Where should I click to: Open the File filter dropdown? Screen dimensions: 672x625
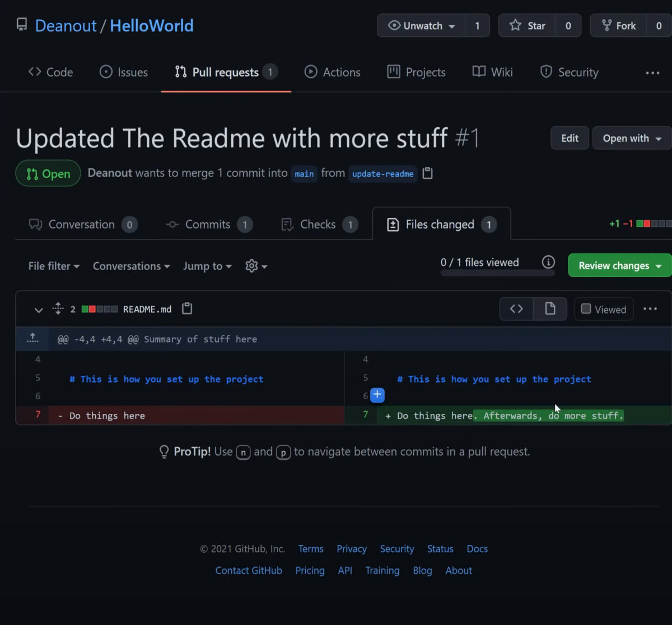pyautogui.click(x=54, y=266)
